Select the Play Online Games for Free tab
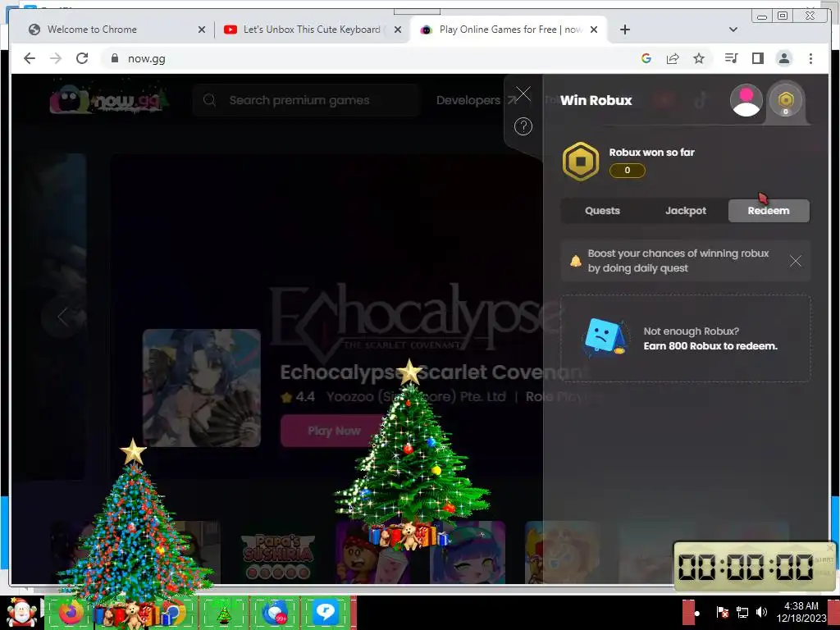 coord(506,30)
